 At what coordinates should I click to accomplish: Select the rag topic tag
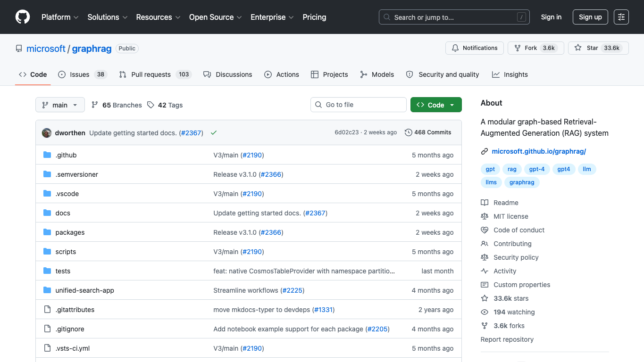click(x=512, y=169)
